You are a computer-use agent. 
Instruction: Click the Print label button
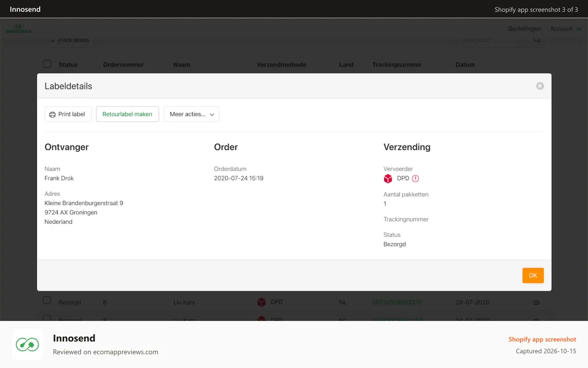68,114
